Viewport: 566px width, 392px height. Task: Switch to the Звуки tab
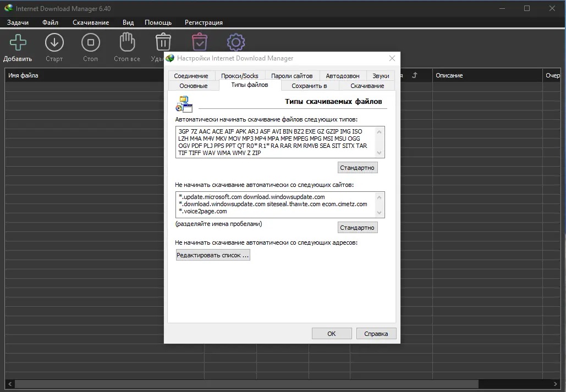[381, 76]
